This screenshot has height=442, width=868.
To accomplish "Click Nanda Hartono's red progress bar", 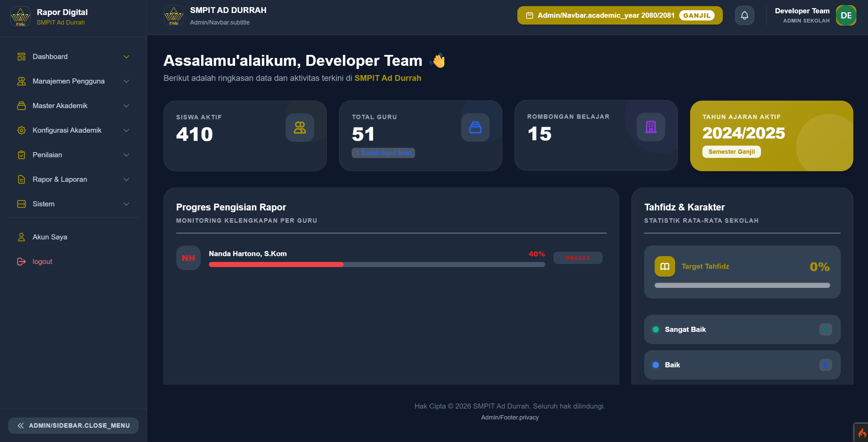I will click(276, 265).
